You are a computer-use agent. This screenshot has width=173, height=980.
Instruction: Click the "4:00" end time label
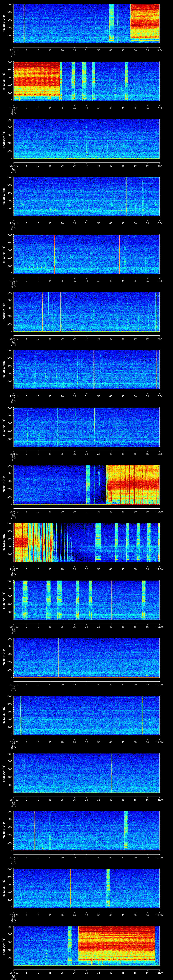160,166
